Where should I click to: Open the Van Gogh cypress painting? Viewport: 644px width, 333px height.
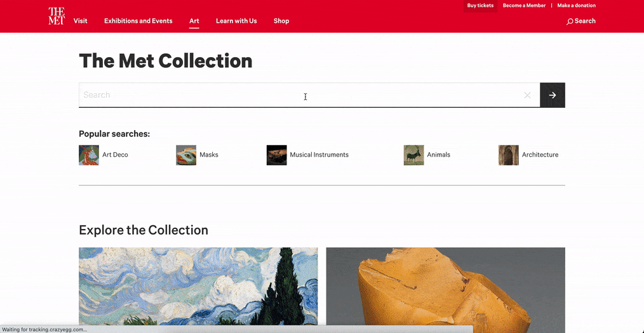[x=198, y=286]
